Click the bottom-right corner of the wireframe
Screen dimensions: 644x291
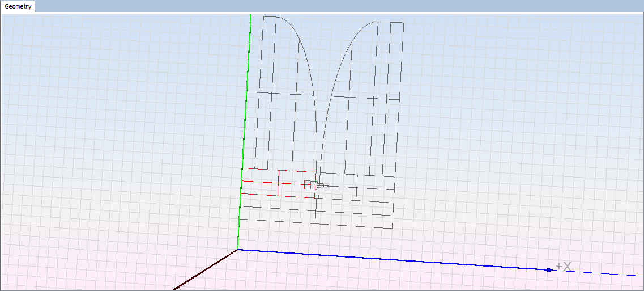click(x=394, y=229)
